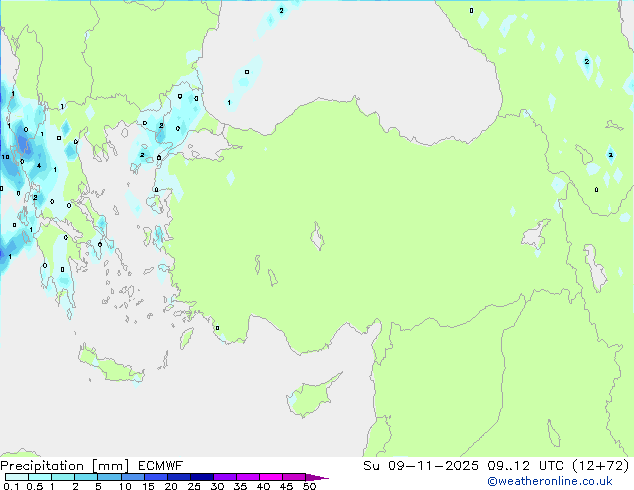Click the '35' legend scale label
The width and height of the screenshot is (634, 490).
[x=240, y=486]
